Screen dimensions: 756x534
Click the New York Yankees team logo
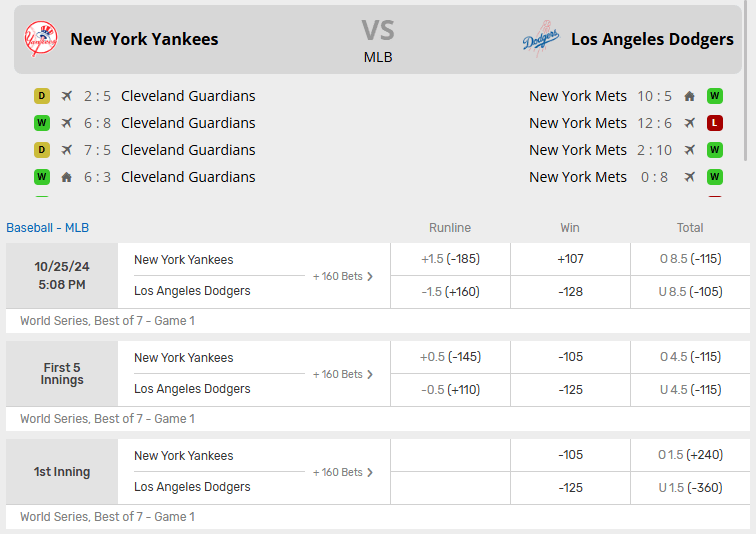[x=41, y=39]
